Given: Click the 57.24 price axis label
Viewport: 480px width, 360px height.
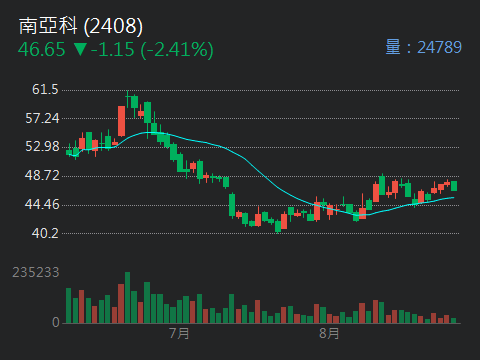Looking at the screenshot, I should click(x=42, y=118).
